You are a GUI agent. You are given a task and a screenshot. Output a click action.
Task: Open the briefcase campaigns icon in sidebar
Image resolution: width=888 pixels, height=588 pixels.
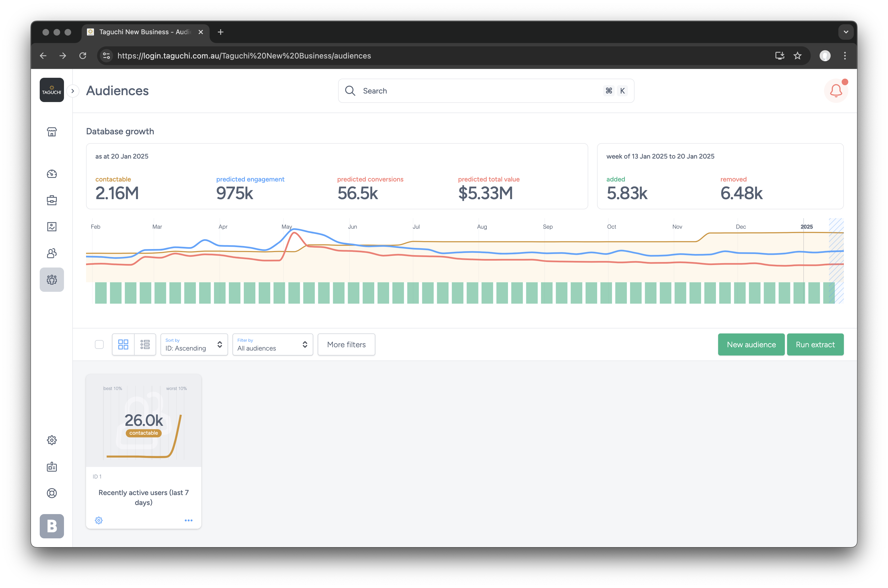point(52,200)
